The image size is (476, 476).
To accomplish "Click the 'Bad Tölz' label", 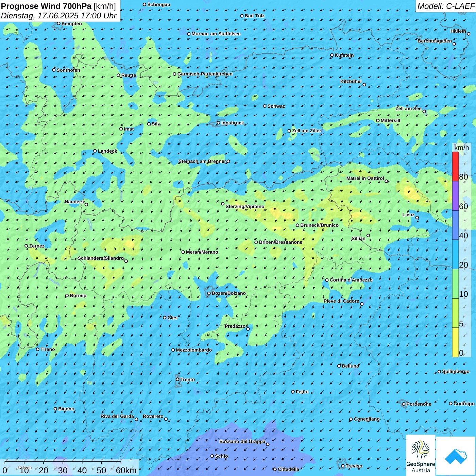I will [254, 16].
